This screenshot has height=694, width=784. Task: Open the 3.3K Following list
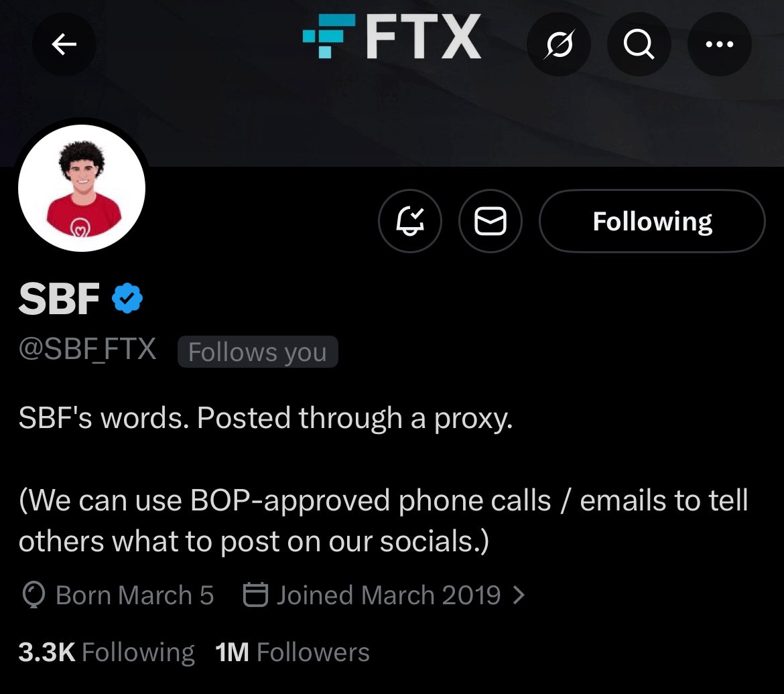pos(106,652)
